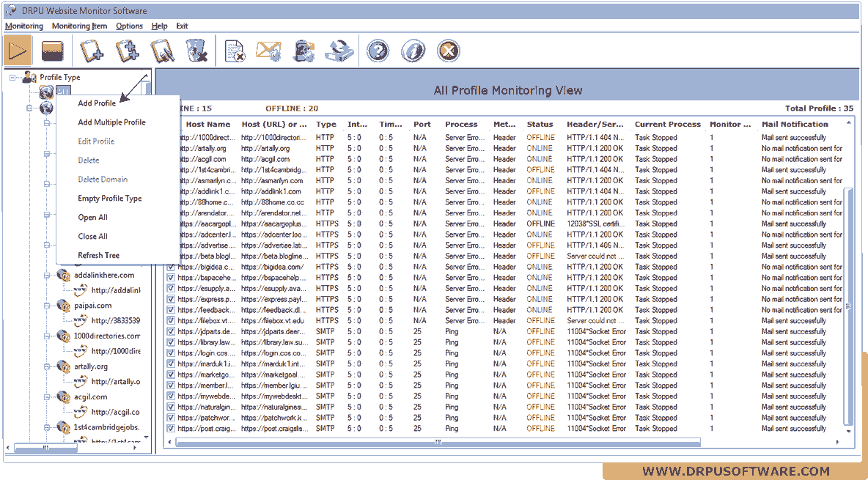Choose Open All in the context menu

coord(92,217)
